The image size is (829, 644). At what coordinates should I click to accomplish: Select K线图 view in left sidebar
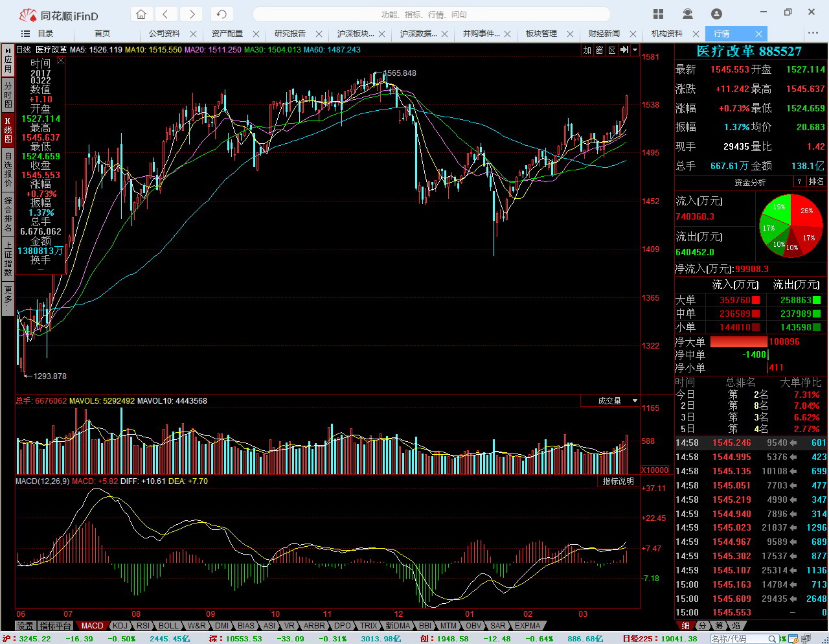[x=8, y=130]
